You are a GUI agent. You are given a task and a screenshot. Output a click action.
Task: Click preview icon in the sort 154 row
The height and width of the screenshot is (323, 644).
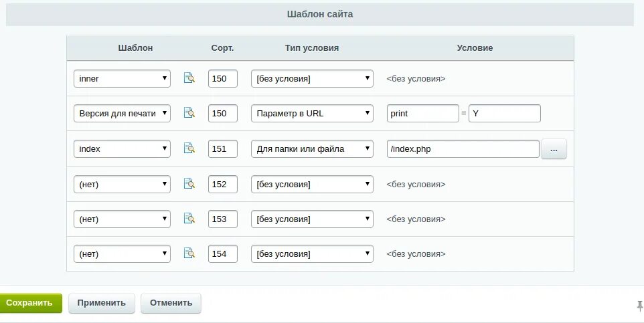click(x=189, y=253)
